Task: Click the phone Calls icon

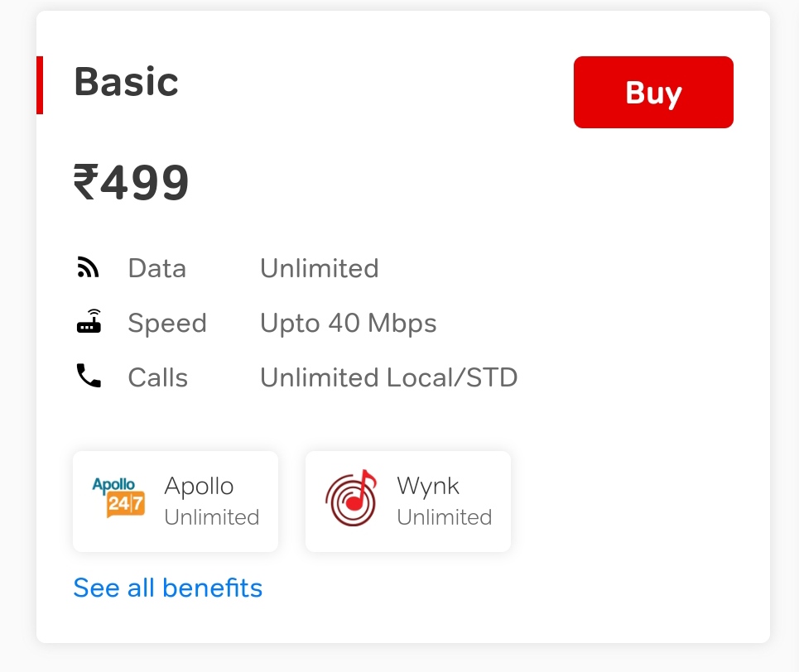Action: click(89, 376)
